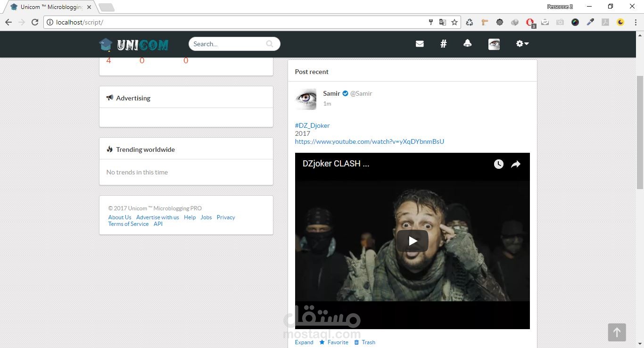644x348 pixels.
Task: Close the Unicom Microblogging tab
Action: coord(89,7)
